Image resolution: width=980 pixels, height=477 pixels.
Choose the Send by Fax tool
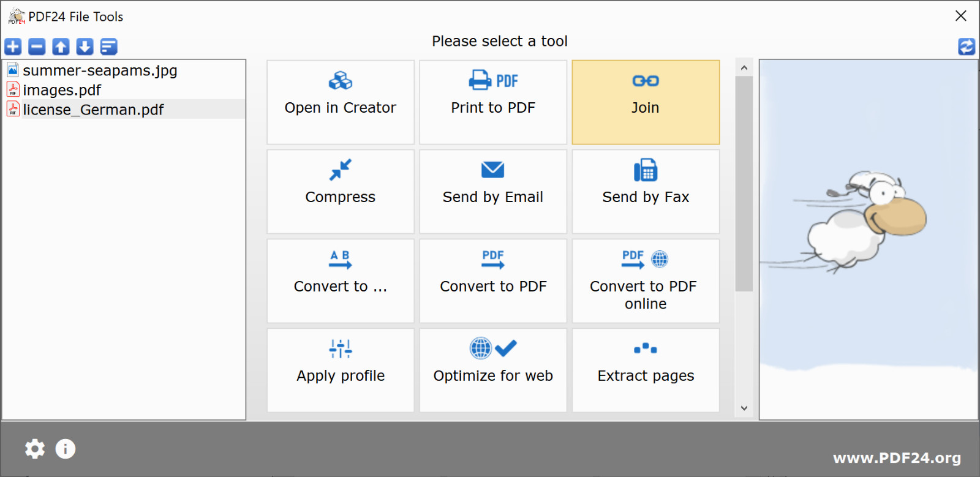pos(646,192)
